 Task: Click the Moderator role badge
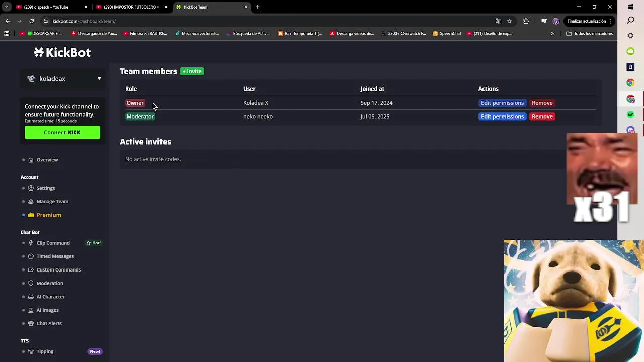(140, 116)
